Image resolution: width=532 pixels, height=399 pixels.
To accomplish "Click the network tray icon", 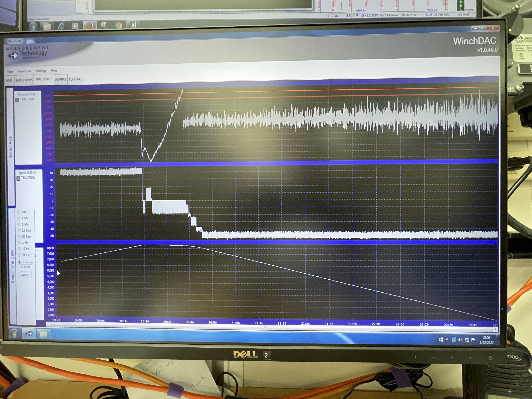I will pyautogui.click(x=467, y=340).
